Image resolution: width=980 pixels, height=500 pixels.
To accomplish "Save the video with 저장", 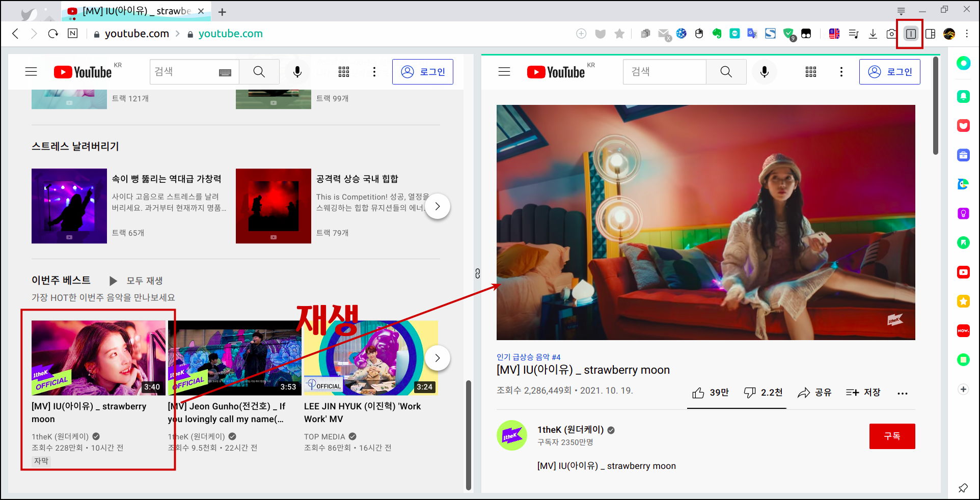I will pyautogui.click(x=863, y=393).
